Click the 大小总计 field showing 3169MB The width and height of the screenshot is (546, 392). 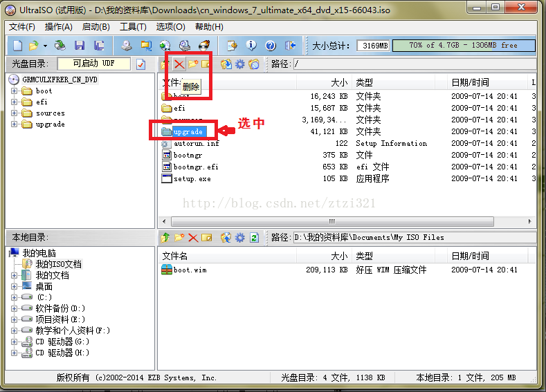click(373, 46)
